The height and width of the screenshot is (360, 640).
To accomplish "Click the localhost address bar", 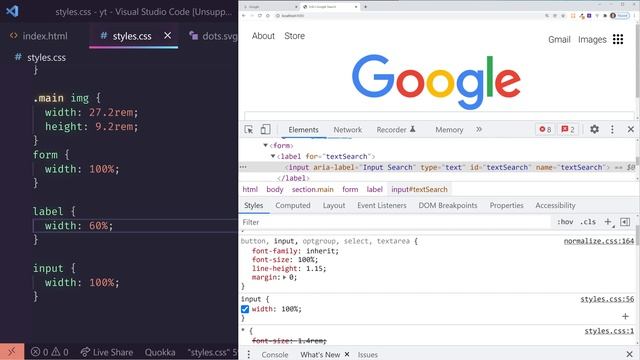I will coord(408,16).
